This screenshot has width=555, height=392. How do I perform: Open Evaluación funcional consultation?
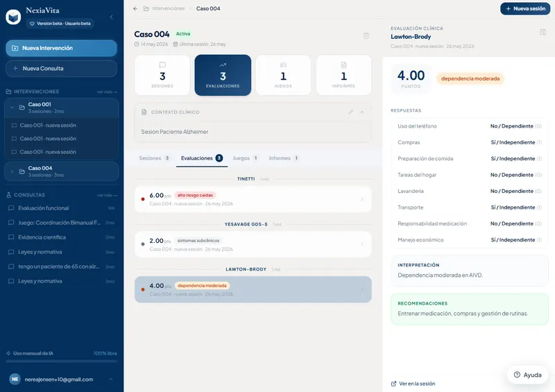(x=61, y=208)
